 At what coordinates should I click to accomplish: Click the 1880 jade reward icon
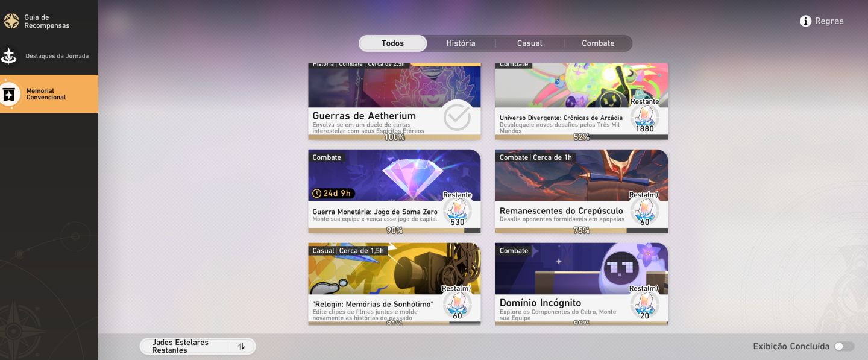[644, 117]
